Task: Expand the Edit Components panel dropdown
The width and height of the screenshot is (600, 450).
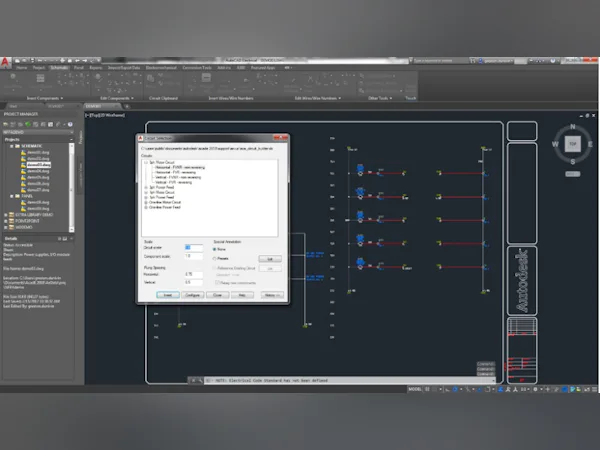Action: pyautogui.click(x=132, y=98)
